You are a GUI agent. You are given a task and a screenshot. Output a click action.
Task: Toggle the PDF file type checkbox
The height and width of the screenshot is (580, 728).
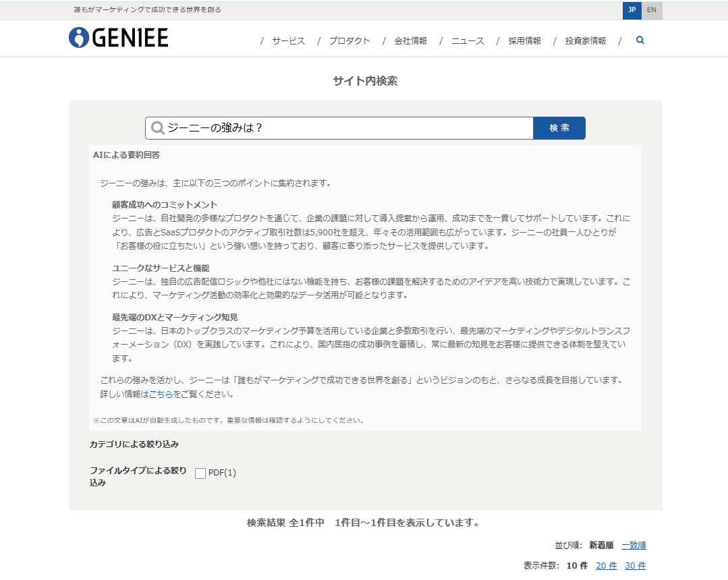coord(200,473)
